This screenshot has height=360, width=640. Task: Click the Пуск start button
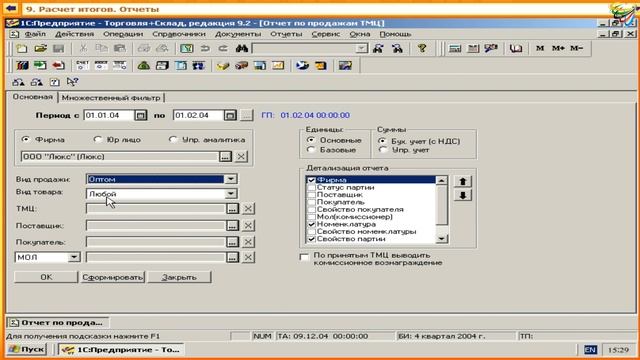click(27, 350)
